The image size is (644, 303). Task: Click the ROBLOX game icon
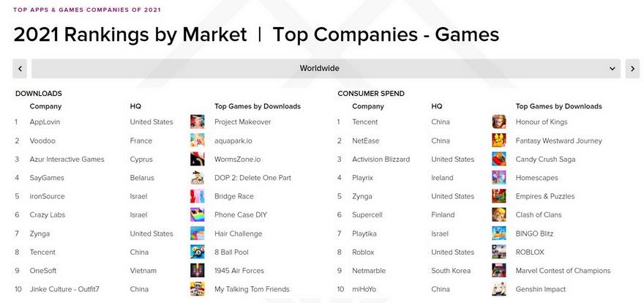[499, 252]
